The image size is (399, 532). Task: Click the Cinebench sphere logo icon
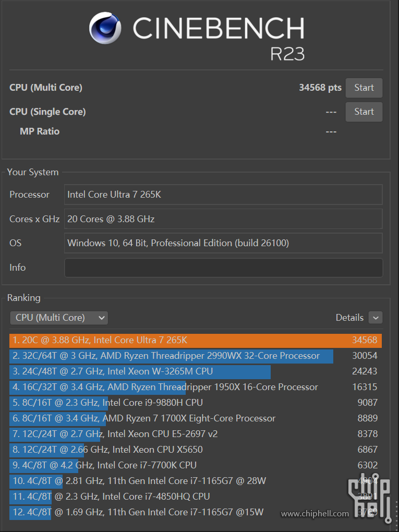tap(105, 28)
